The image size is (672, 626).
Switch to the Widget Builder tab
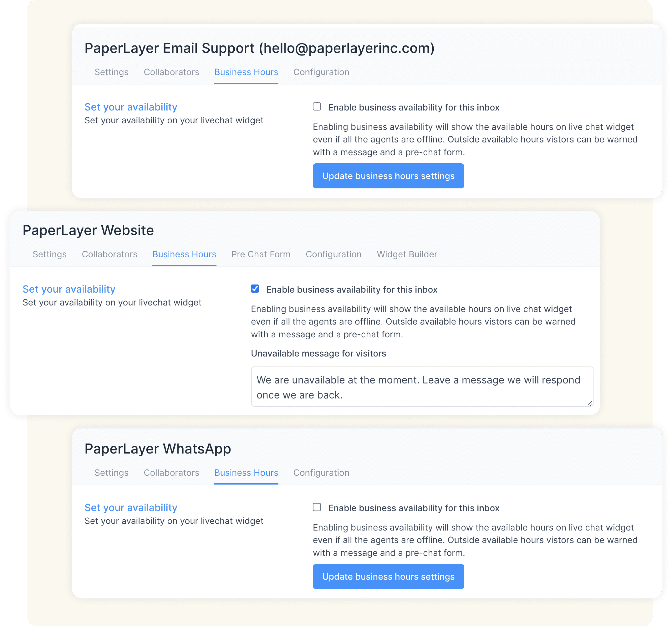coord(407,254)
